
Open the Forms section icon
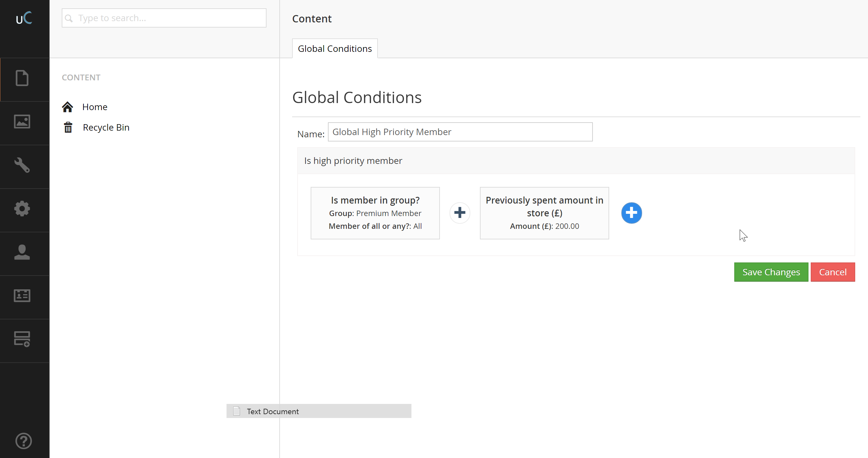pyautogui.click(x=22, y=339)
